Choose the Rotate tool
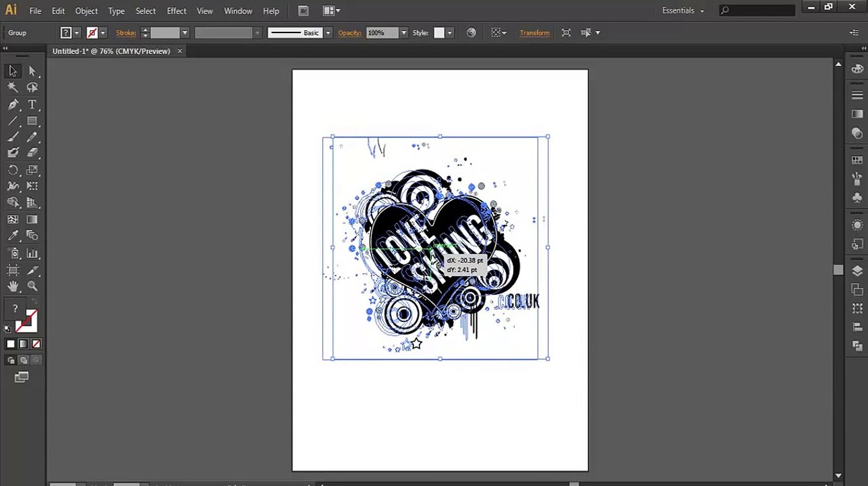Viewport: 868px width, 486px height. click(13, 170)
